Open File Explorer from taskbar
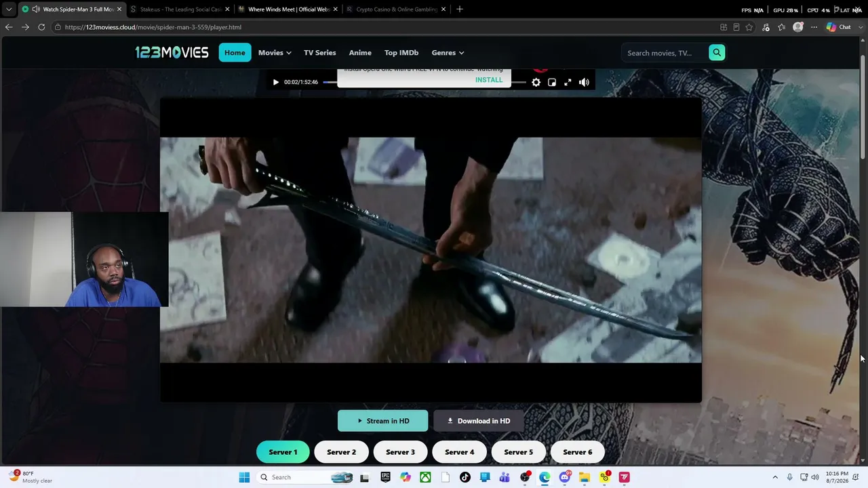Image resolution: width=868 pixels, height=488 pixels. tap(585, 477)
